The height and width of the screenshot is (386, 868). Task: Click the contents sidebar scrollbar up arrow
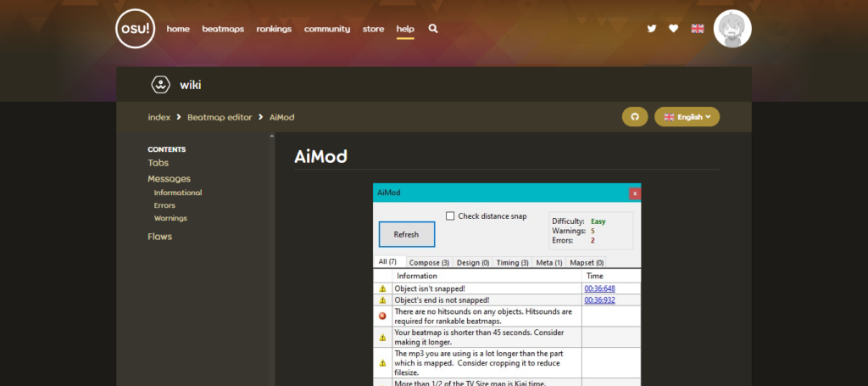(x=271, y=136)
